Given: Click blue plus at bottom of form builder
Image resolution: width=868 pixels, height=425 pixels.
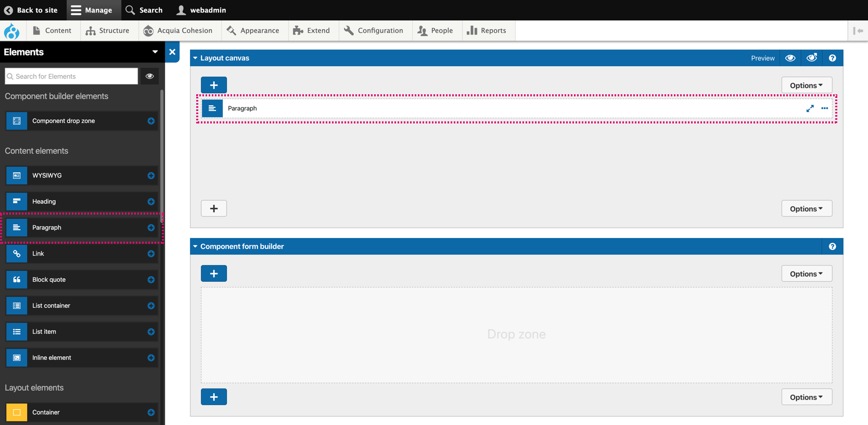Looking at the screenshot, I should 214,397.
